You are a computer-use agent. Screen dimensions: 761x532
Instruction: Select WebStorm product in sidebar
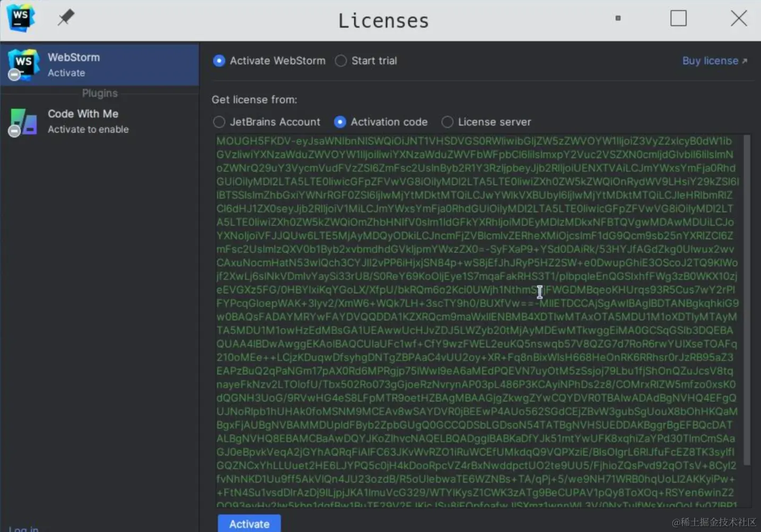pyautogui.click(x=100, y=65)
